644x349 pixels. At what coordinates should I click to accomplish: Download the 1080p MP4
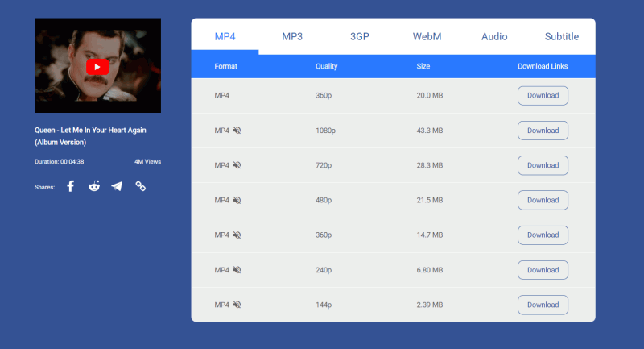point(543,131)
